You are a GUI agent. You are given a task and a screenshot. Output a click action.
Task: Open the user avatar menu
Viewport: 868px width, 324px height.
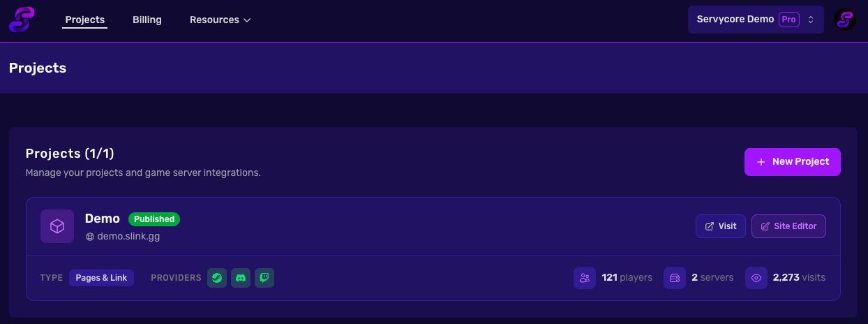(x=845, y=20)
